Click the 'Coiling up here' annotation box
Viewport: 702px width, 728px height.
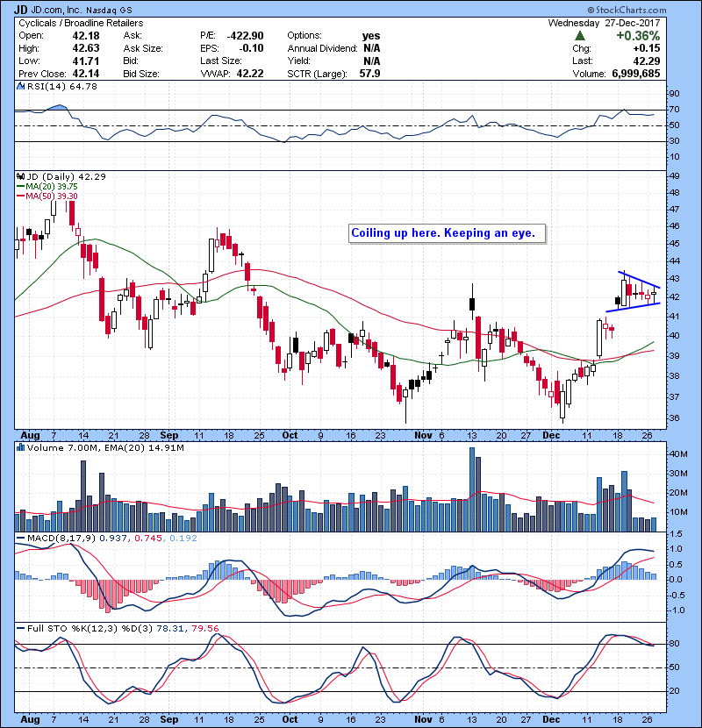click(x=447, y=233)
